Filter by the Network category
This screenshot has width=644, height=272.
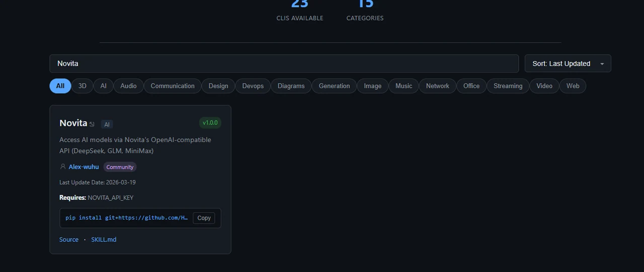438,86
